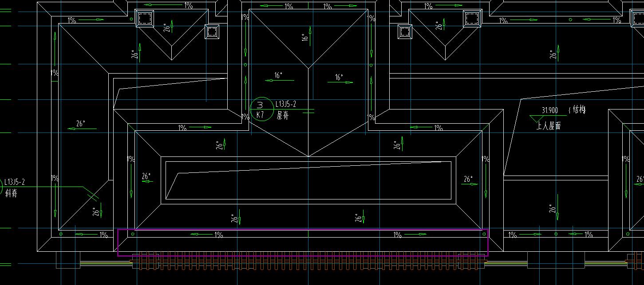Click the 31.900 elevation value

click(549, 110)
